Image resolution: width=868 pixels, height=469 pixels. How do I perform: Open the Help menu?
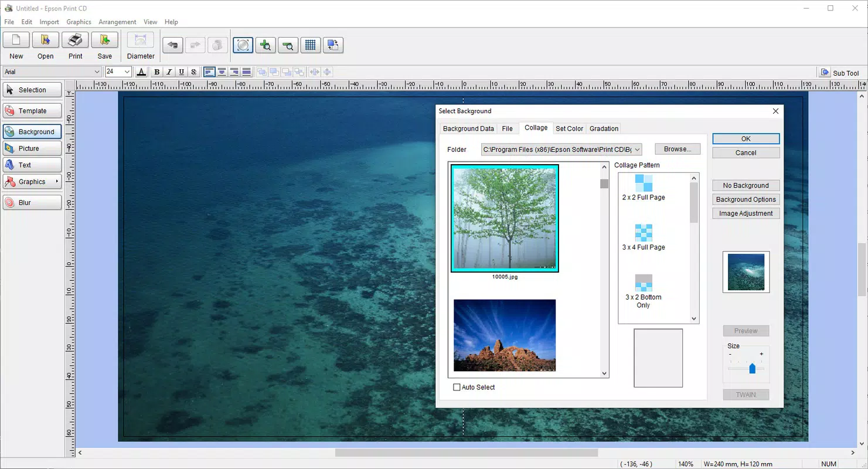coord(171,22)
